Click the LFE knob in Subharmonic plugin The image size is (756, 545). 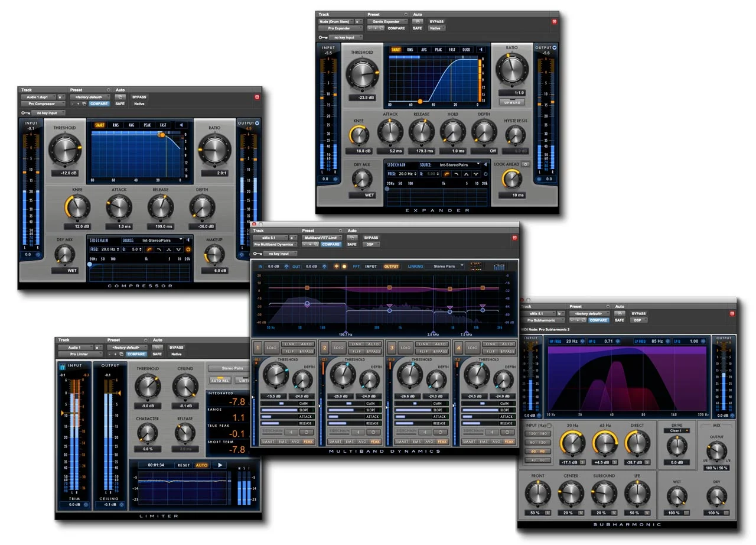coord(638,493)
